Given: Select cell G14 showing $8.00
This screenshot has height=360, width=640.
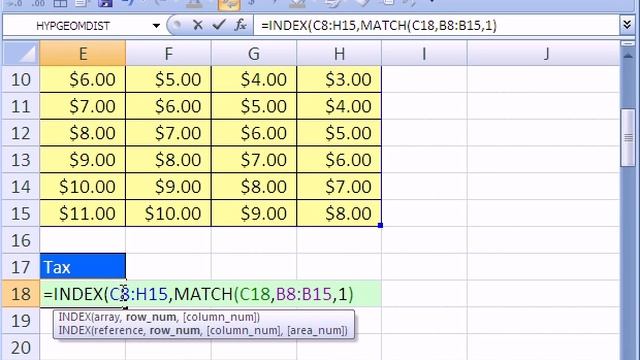Looking at the screenshot, I should (x=254, y=187).
